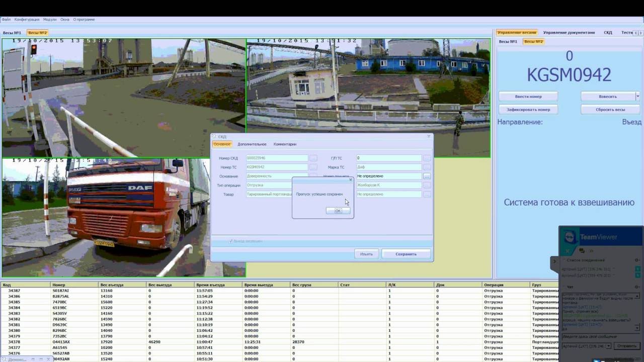Sort table by Код column header
The height and width of the screenshot is (362, 644).
(25, 285)
